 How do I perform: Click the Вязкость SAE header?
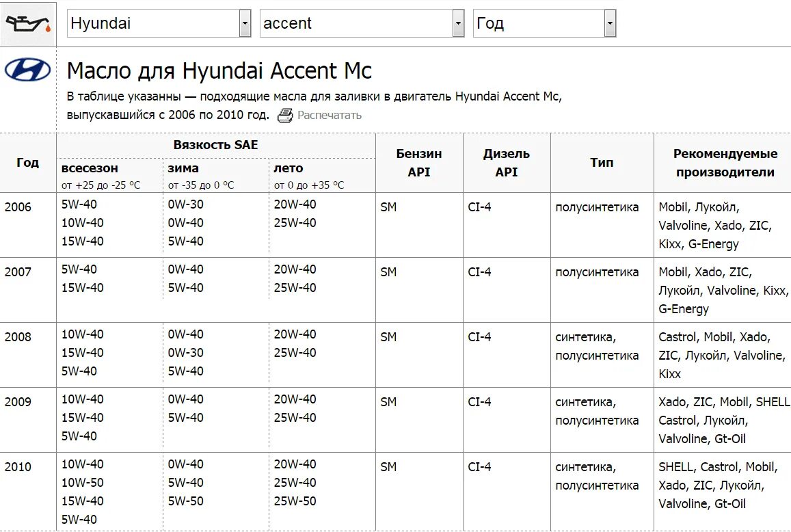point(216,145)
